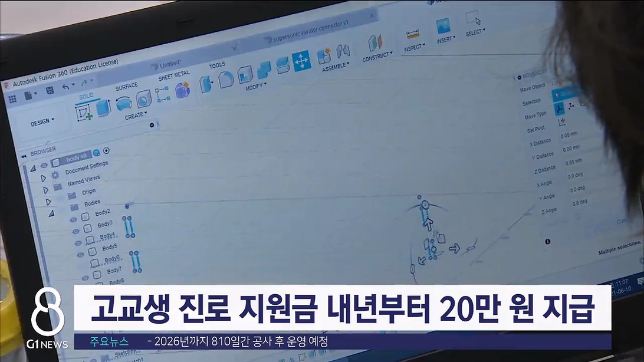
Task: Click the Set Pivot icon
Action: [x=561, y=123]
